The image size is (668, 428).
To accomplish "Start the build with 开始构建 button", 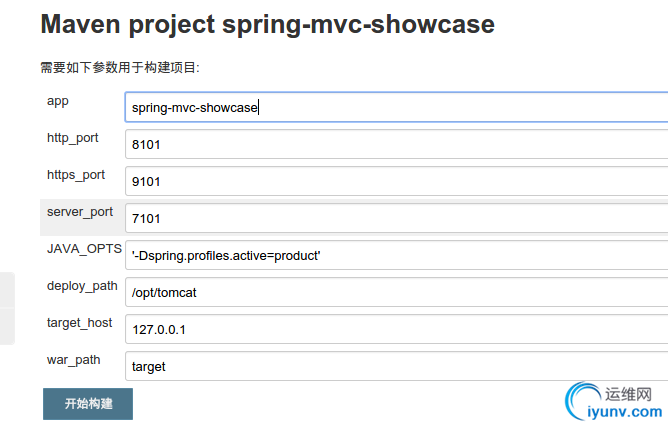I will pos(88,404).
